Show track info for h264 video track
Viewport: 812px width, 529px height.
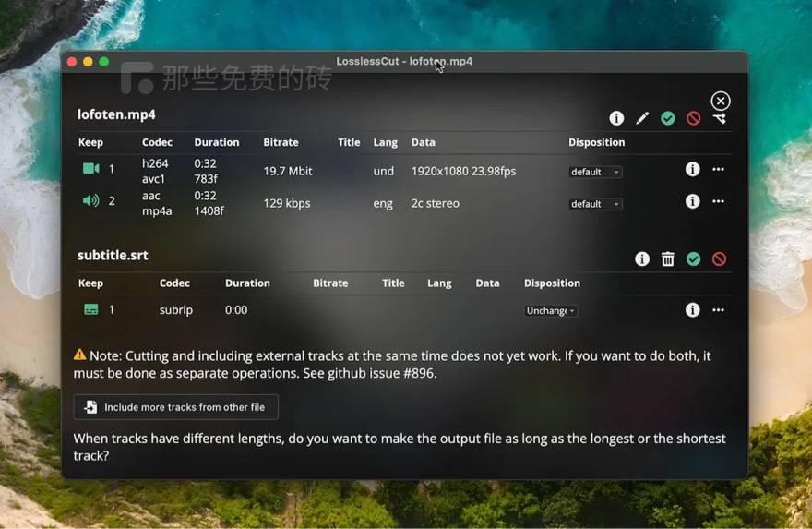pyautogui.click(x=692, y=169)
